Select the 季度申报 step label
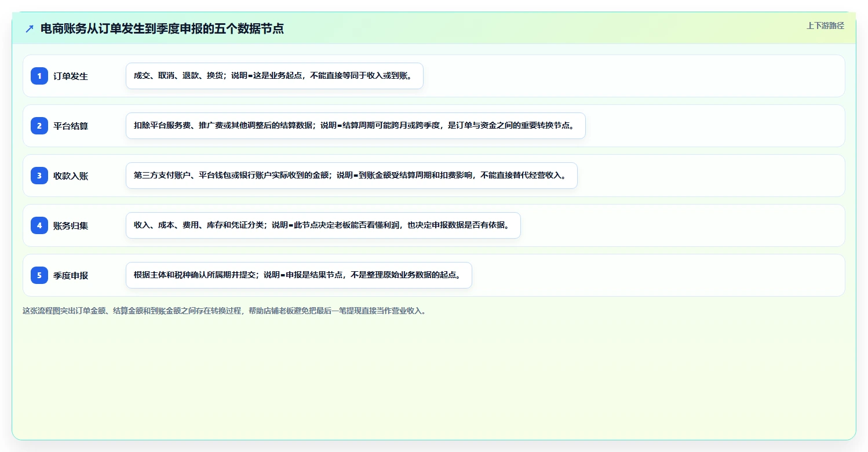The image size is (868, 452). click(71, 275)
